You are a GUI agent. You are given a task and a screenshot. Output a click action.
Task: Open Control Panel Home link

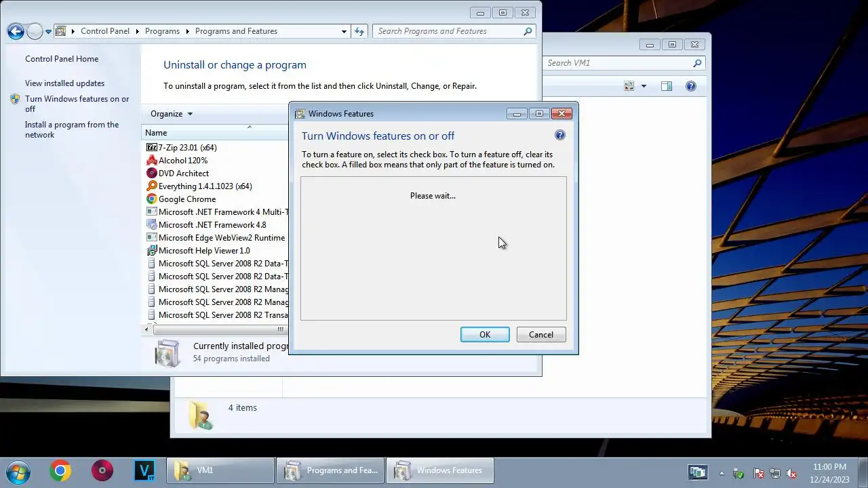click(x=62, y=59)
